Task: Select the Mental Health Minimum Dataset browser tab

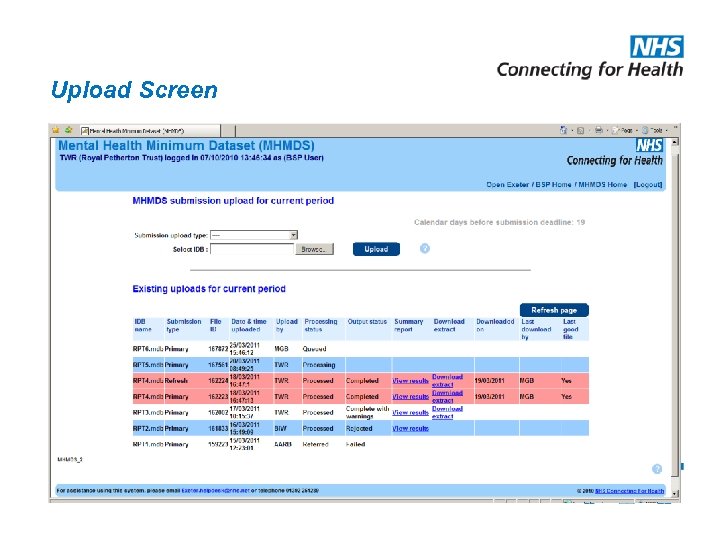Action: coord(150,131)
